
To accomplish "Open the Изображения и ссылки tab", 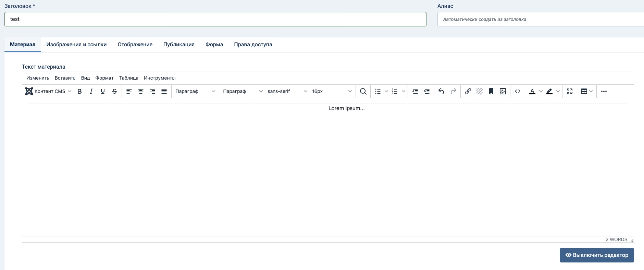I will pyautogui.click(x=76, y=45).
